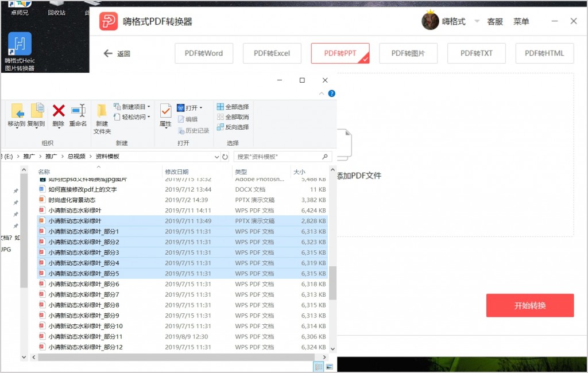588x373 pixels.
Task: Open 客服 customer service link
Action: click(x=494, y=21)
